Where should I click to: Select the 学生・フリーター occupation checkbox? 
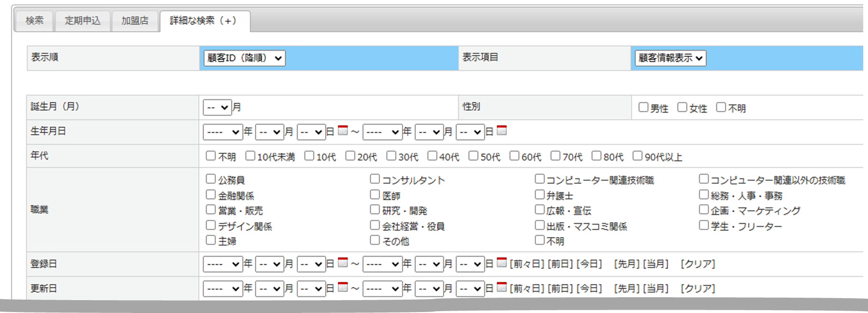[703, 225]
